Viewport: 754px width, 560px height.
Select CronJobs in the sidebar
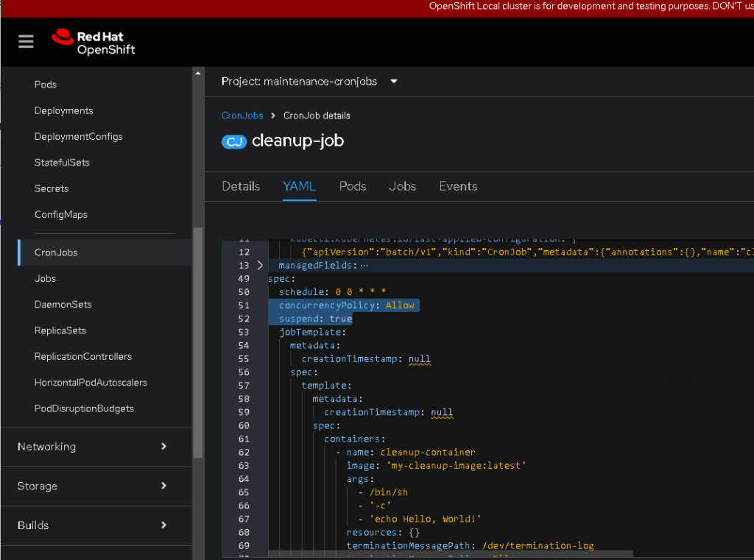[56, 252]
